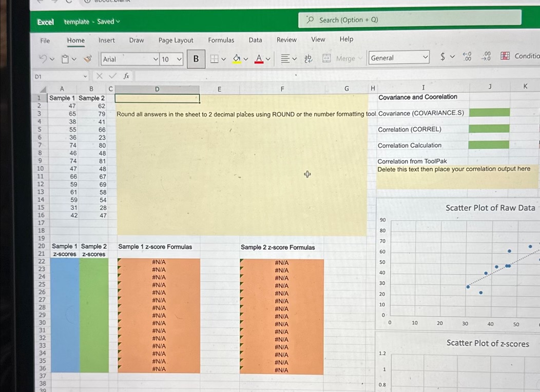Click the Search (Option + Q) box
The height and width of the screenshot is (392, 540).
coord(410,19)
